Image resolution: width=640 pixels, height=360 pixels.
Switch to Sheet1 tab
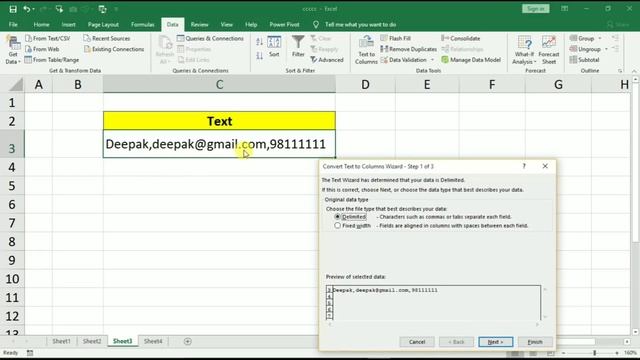click(x=61, y=341)
